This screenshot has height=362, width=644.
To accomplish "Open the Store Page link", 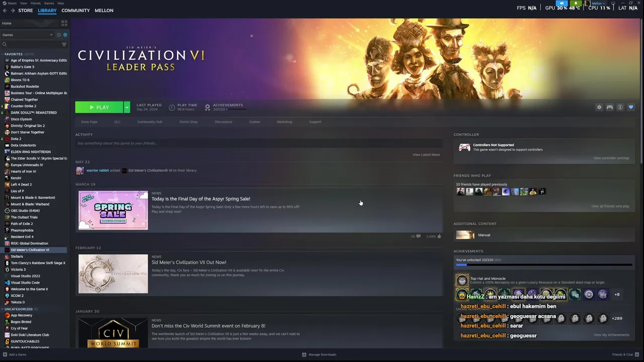I will (x=89, y=122).
